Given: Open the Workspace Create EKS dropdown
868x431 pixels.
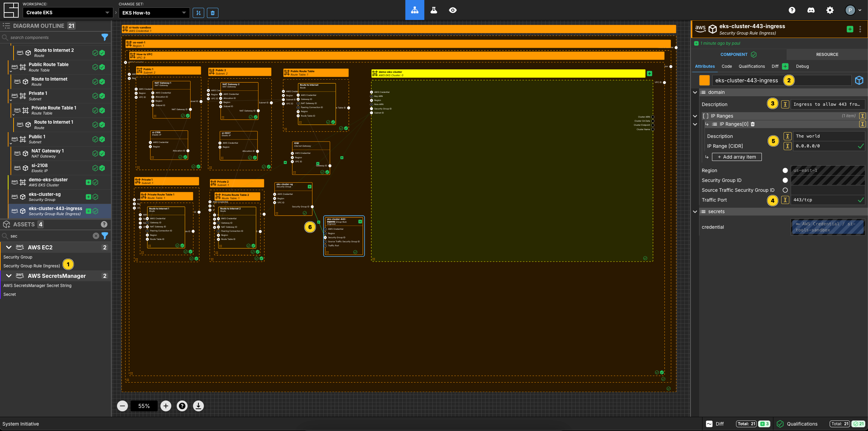Looking at the screenshot, I should tap(68, 13).
